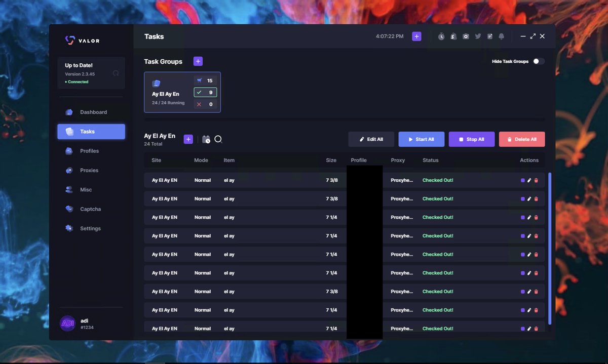608x364 pixels.
Task: Open the Shopify integration icon
Action: (453, 36)
